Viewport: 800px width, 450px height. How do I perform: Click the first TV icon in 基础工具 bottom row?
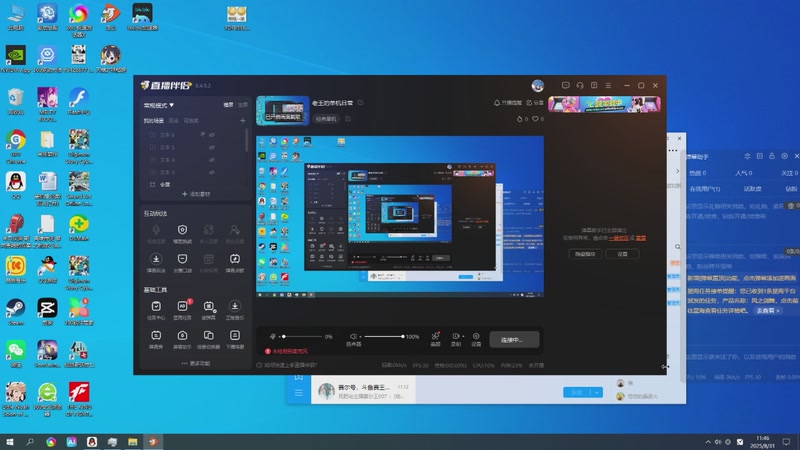click(x=156, y=335)
